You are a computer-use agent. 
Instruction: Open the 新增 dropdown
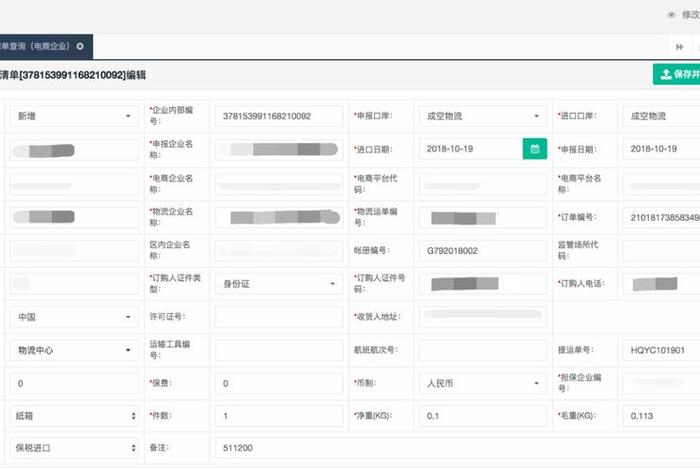click(x=74, y=116)
